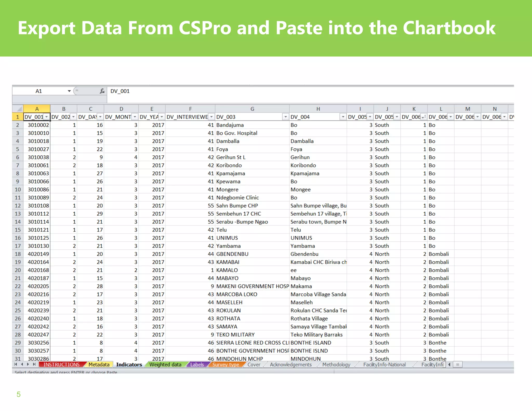This screenshot has width=532, height=411.
Task: Click cell containing 3010002
Action: (x=37, y=125)
